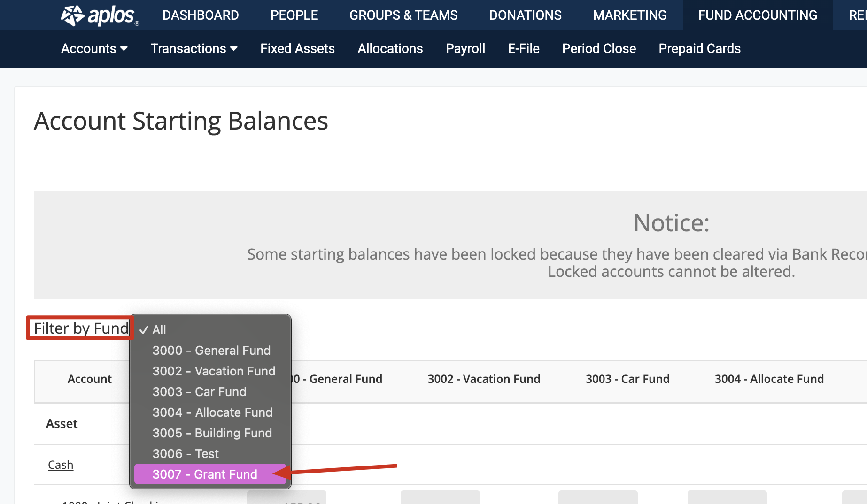Screen dimensions: 867x504
Task: Expand the Transactions dropdown menu
Action: (194, 48)
